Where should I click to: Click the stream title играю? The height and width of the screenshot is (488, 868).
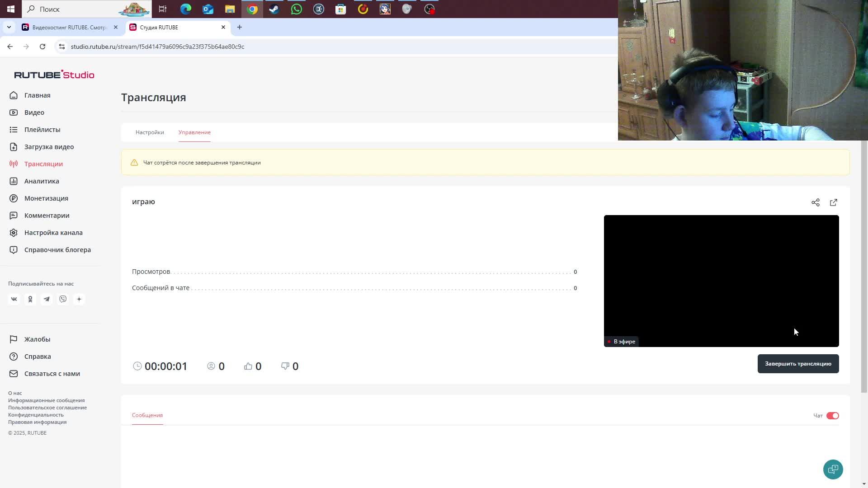coord(143,202)
